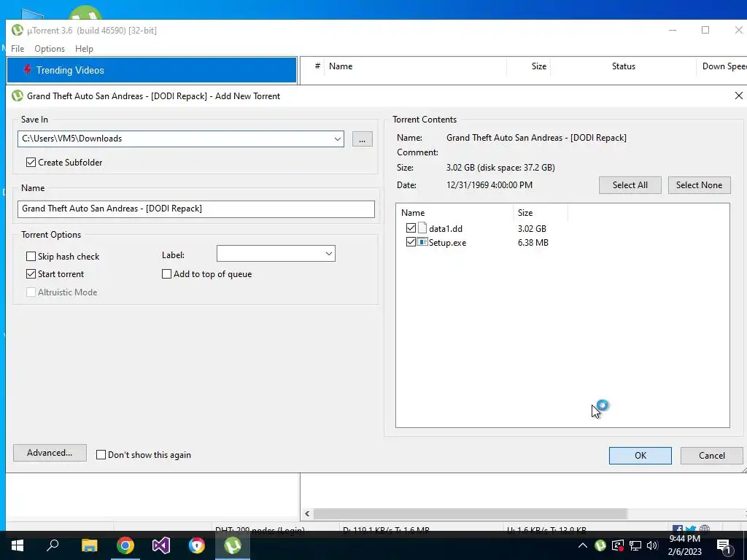This screenshot has height=560, width=747.
Task: Open network status tray icon
Action: pyautogui.click(x=635, y=545)
